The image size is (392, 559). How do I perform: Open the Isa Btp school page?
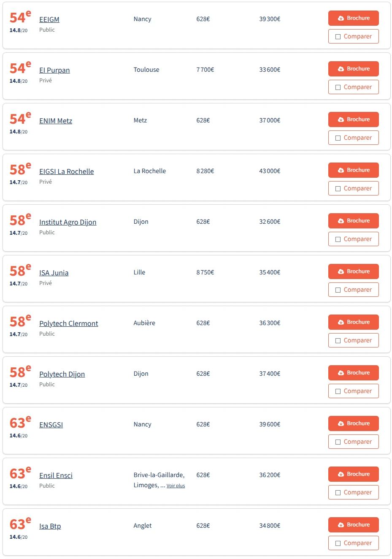click(x=50, y=526)
